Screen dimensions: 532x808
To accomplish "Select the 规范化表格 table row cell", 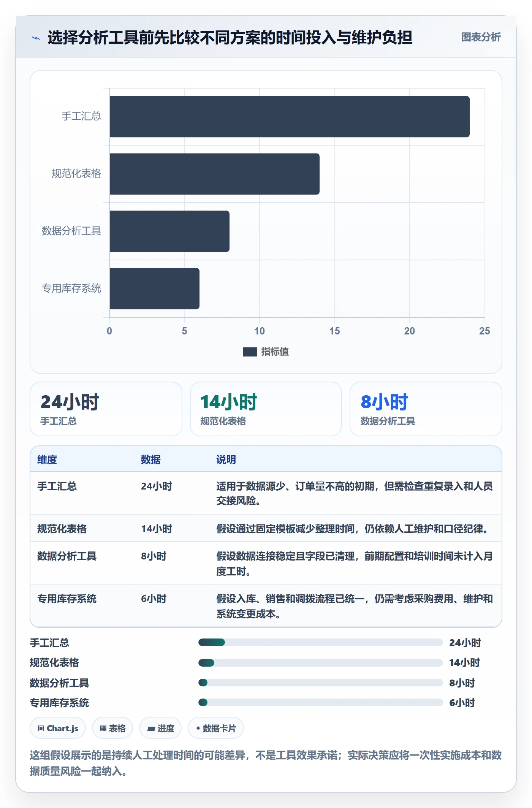I will pos(62,529).
